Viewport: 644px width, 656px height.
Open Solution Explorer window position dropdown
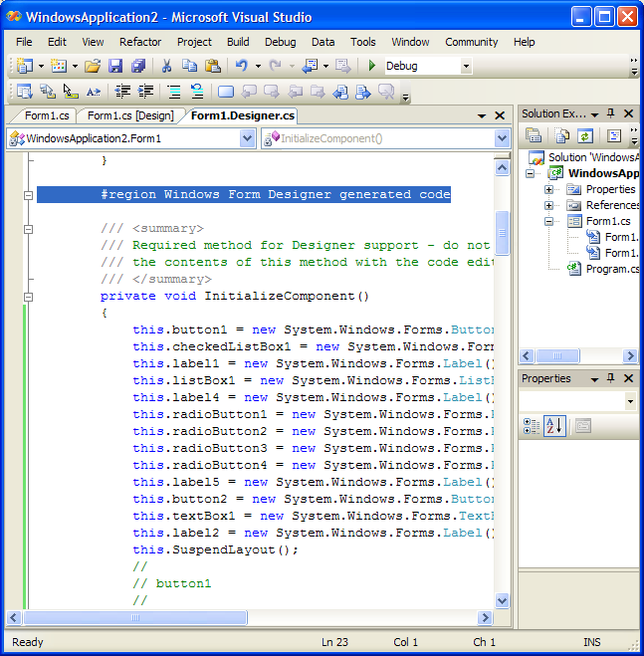[594, 114]
